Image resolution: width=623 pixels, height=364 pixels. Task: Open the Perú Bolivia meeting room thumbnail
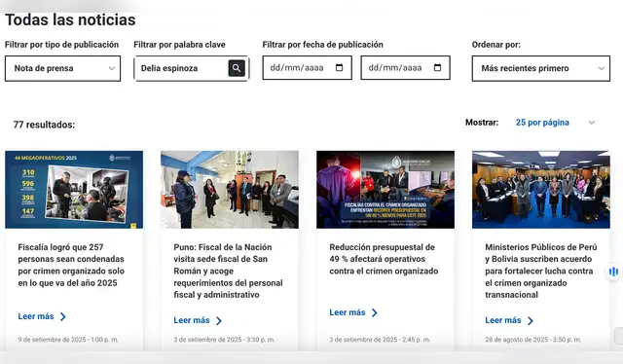541,190
